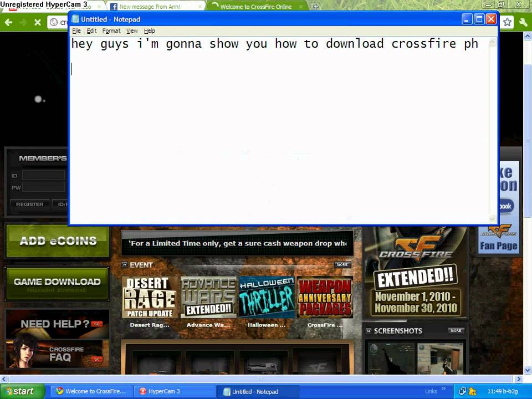The height and width of the screenshot is (399, 532).
Task: Switch to Welcome to CrossFire Online tab
Action: coord(256,7)
